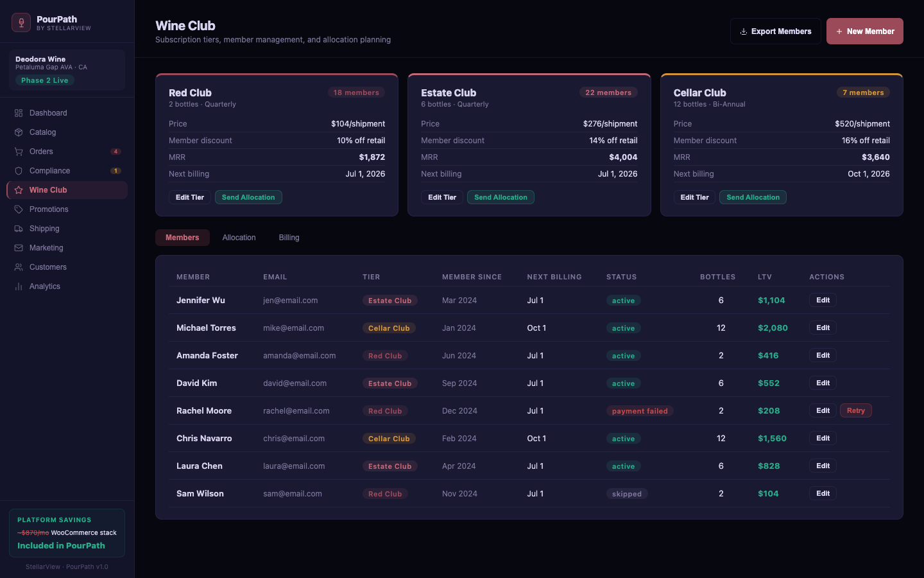
Task: Retry Rachel Moore's failed payment
Action: (855, 410)
